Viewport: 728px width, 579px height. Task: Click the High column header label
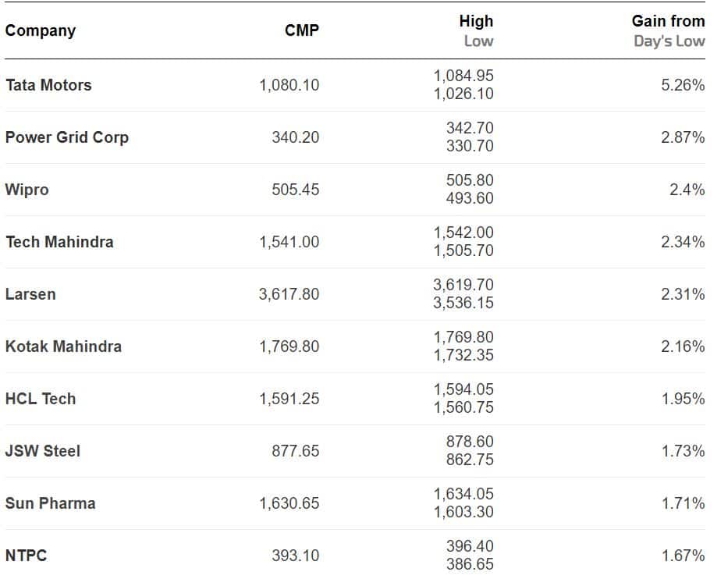(x=476, y=22)
